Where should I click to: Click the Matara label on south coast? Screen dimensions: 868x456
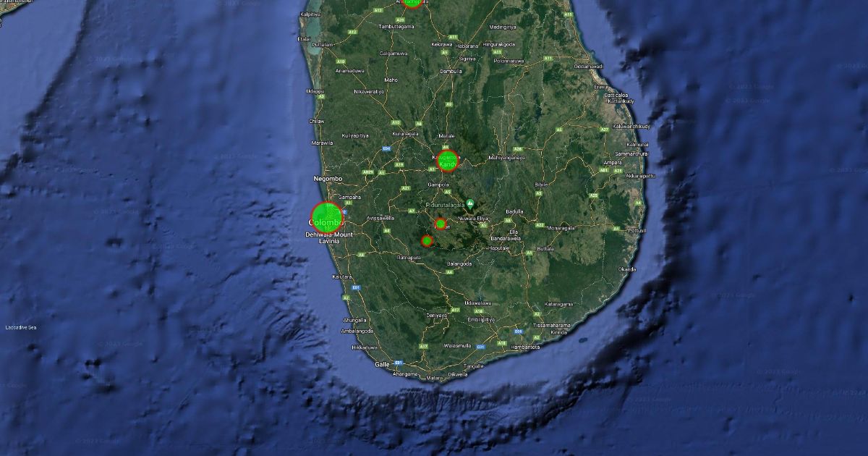point(435,378)
